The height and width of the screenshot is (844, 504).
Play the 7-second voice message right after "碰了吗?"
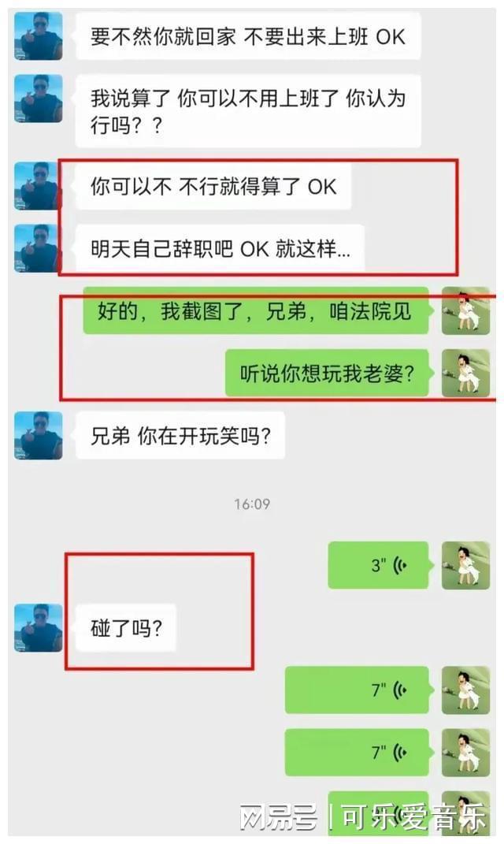coord(358,690)
